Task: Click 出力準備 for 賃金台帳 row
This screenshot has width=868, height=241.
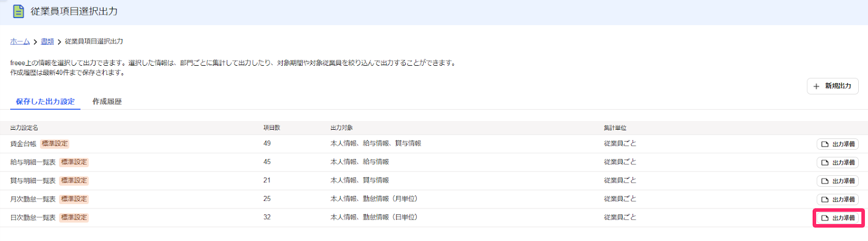Action: [838, 144]
